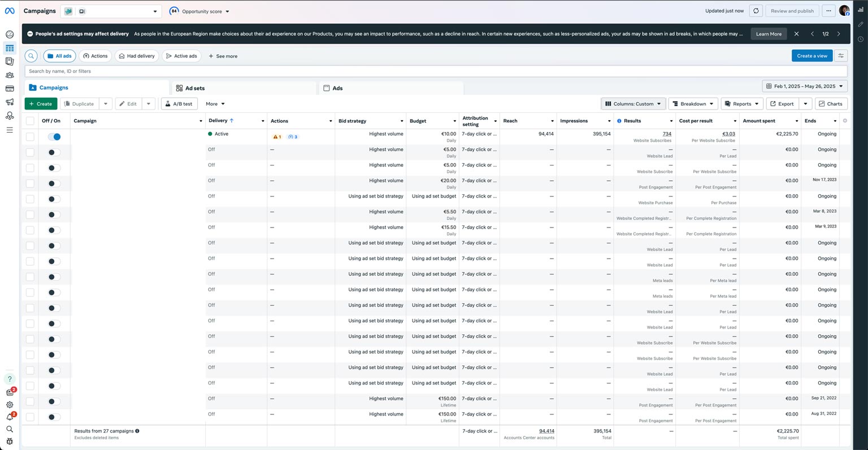Viewport: 868px width, 450px height.
Task: Dismiss the ad settings banner
Action: coord(796,34)
